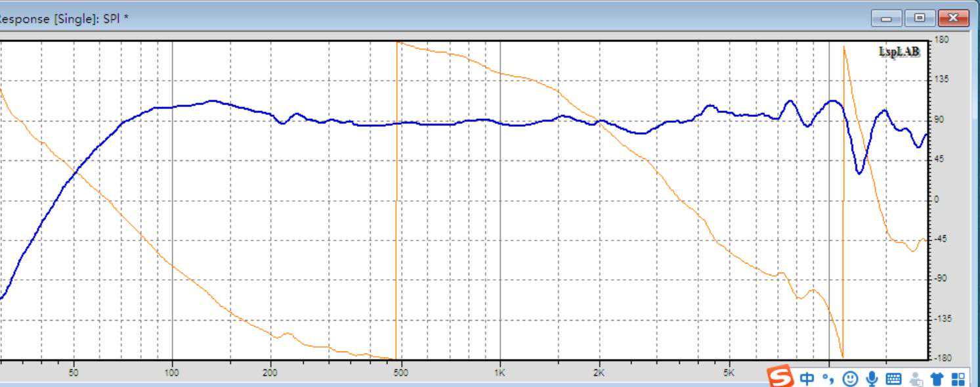Click the Sogou input method S logo
The height and width of the screenshot is (387, 980).
[780, 377]
